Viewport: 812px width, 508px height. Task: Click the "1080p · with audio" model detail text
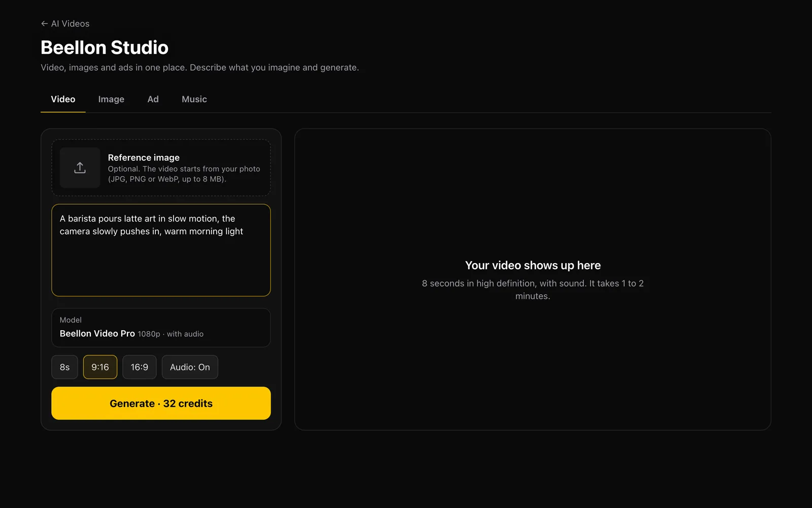171,334
